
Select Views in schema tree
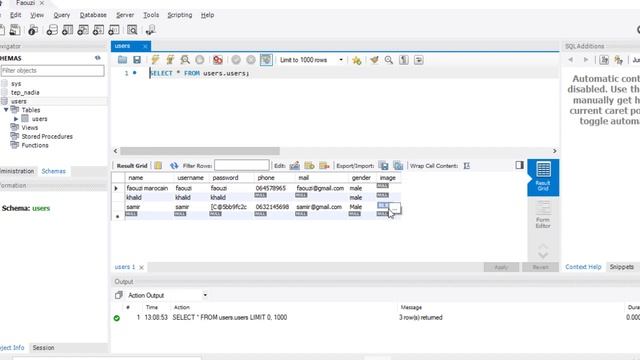tap(29, 128)
